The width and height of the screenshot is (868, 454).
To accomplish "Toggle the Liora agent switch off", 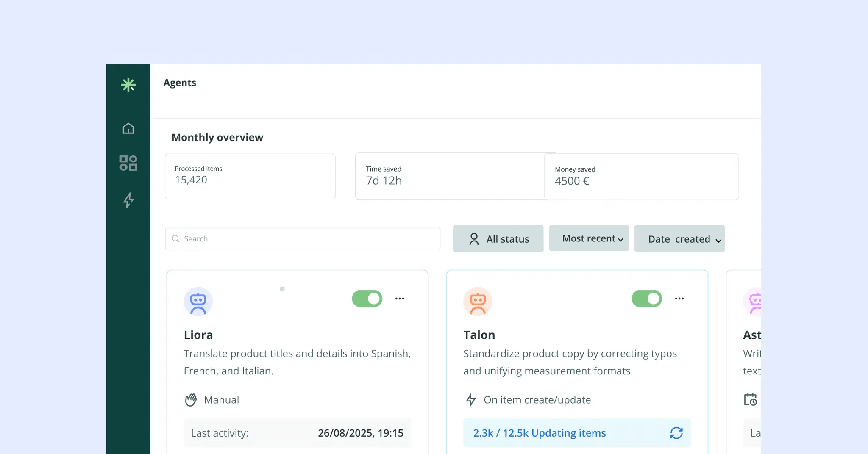I will point(367,299).
